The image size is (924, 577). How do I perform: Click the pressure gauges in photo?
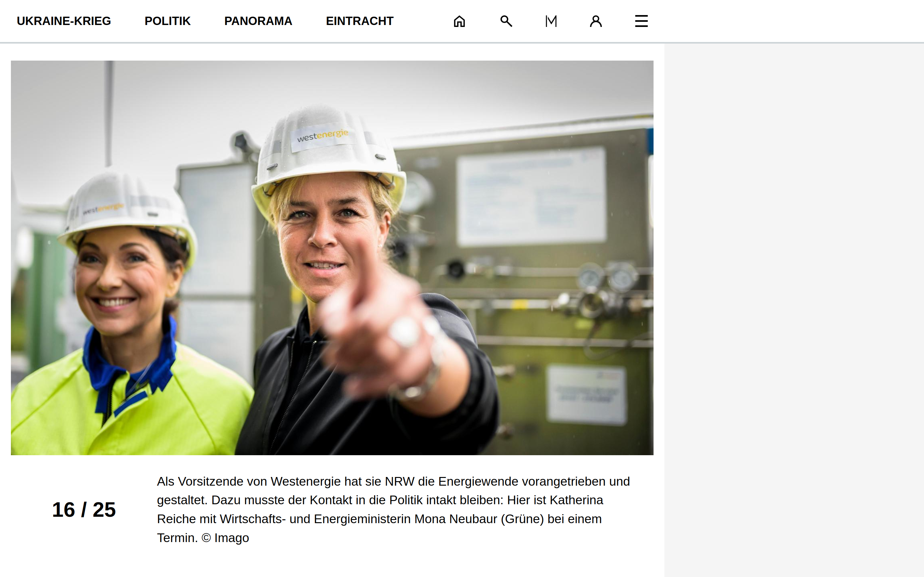click(605, 279)
